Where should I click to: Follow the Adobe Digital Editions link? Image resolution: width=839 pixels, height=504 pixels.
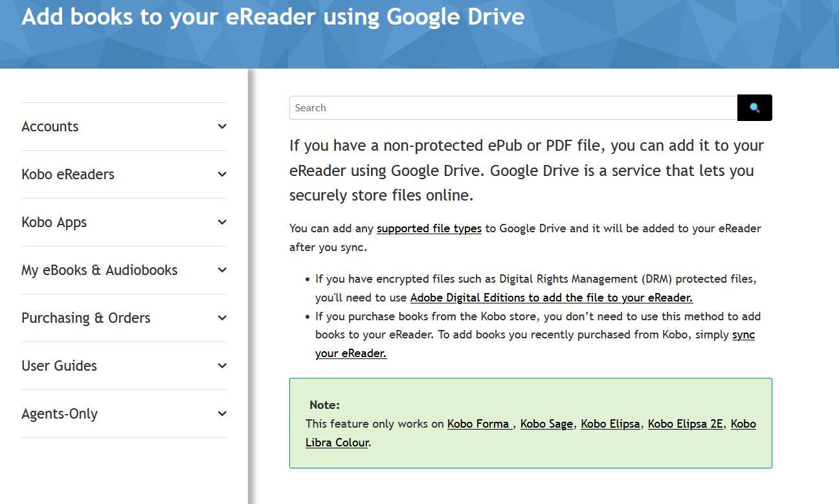click(552, 298)
